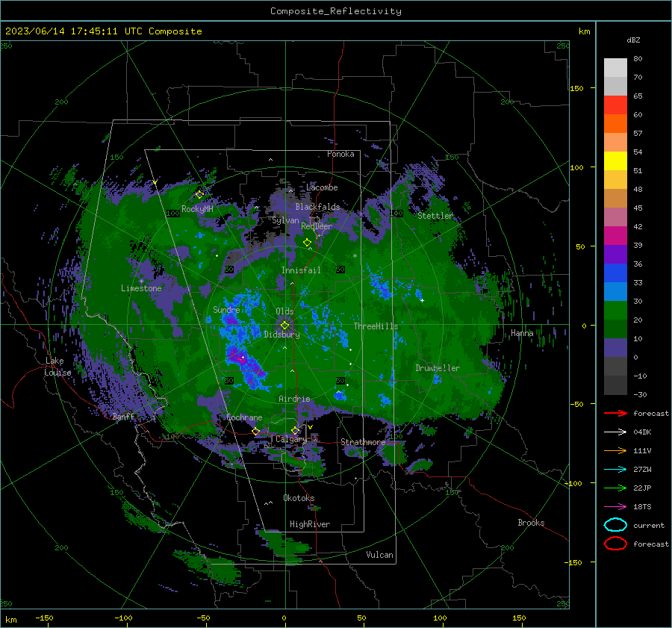Image resolution: width=672 pixels, height=628 pixels.
Task: Select the bright green 30 dBZ swatch
Action: [x=615, y=311]
